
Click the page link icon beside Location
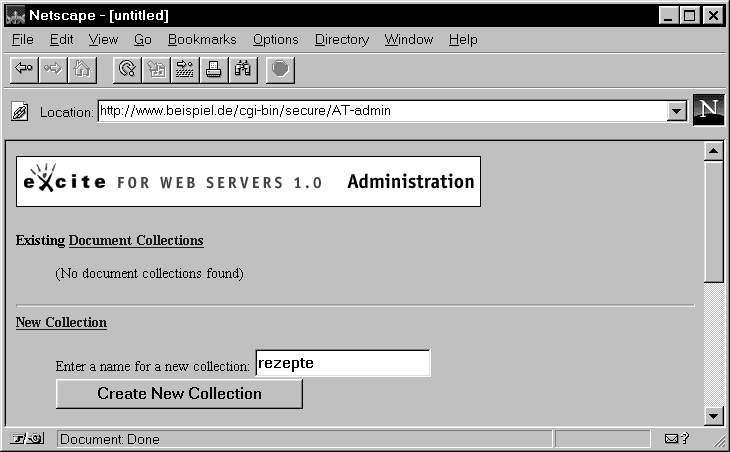19,111
